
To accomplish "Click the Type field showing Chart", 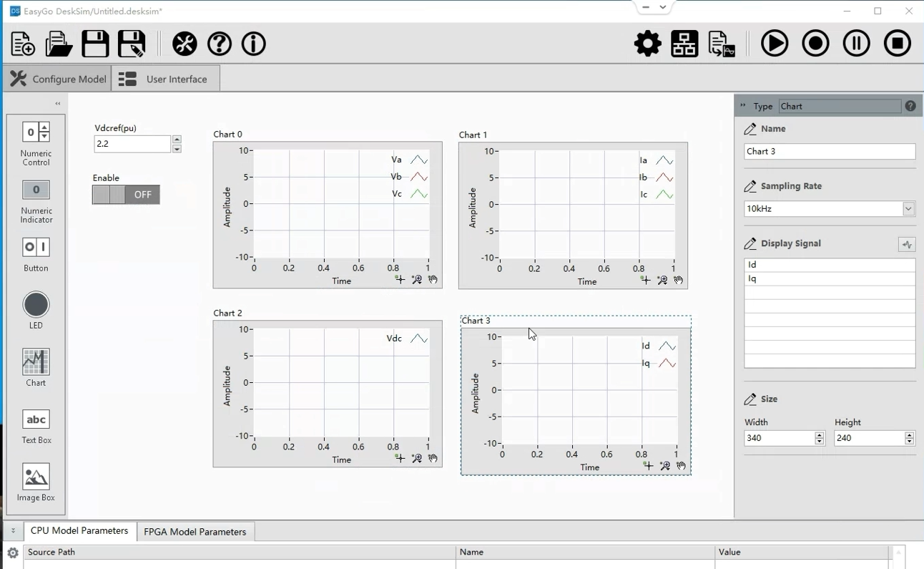I will (x=840, y=106).
